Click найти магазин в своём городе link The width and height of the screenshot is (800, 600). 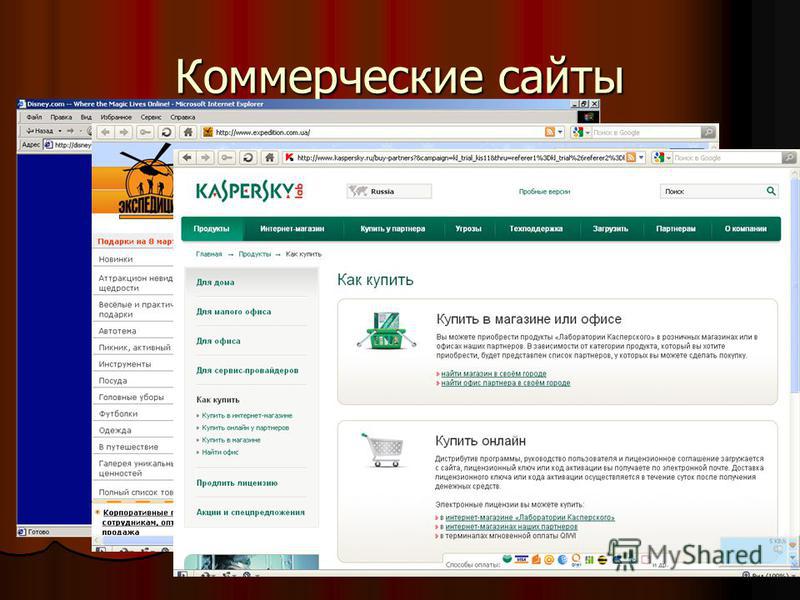[494, 373]
